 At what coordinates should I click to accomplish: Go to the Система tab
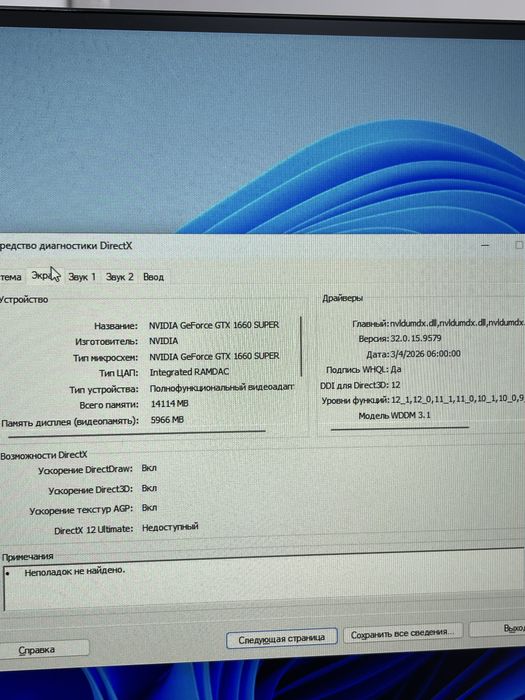tap(11, 277)
